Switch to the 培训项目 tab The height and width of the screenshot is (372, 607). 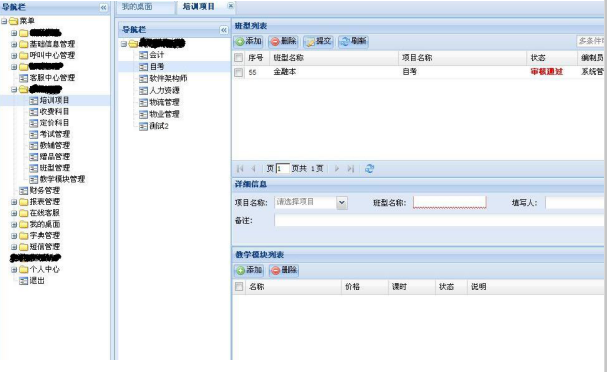coord(199,7)
